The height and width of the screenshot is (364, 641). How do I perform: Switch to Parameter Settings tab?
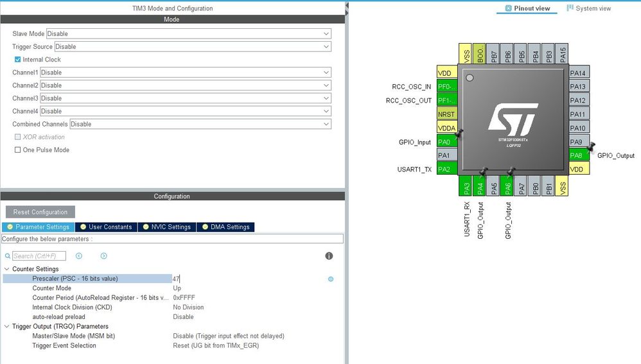tap(38, 227)
